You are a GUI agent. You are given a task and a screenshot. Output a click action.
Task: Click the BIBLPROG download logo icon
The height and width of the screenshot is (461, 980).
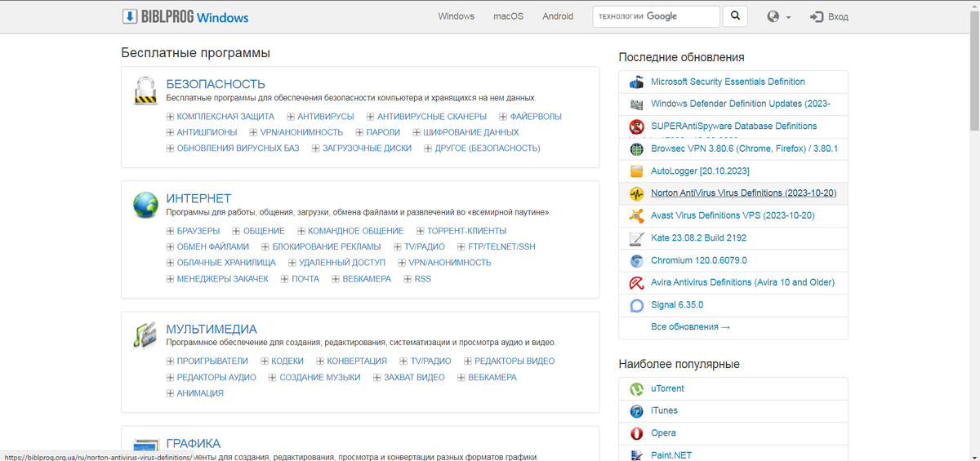[131, 16]
